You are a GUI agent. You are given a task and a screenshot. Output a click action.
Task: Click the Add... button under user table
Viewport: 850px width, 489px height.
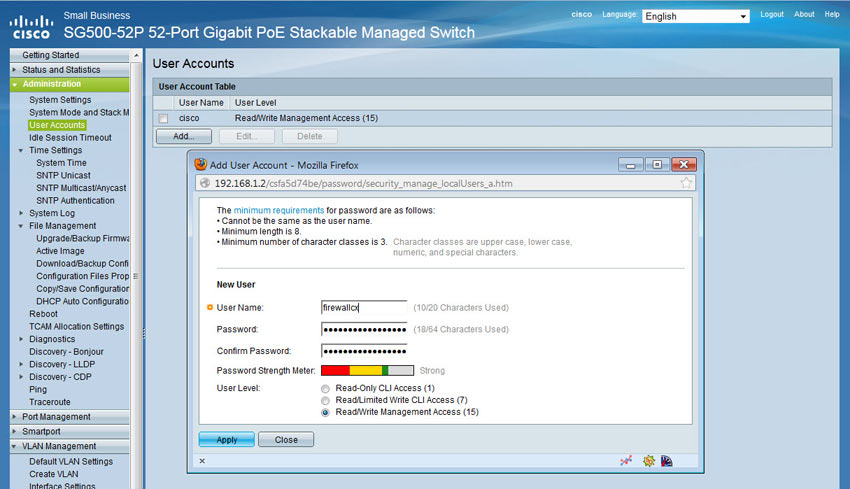click(184, 136)
